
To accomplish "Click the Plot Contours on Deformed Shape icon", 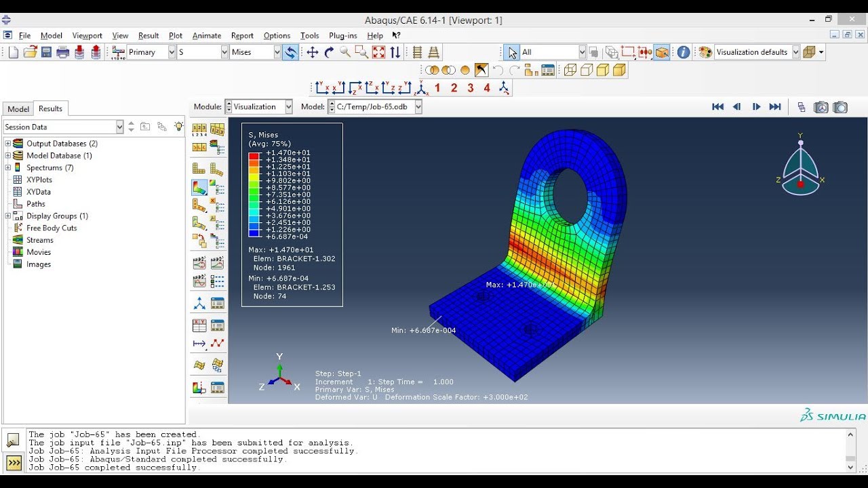I will 199,187.
